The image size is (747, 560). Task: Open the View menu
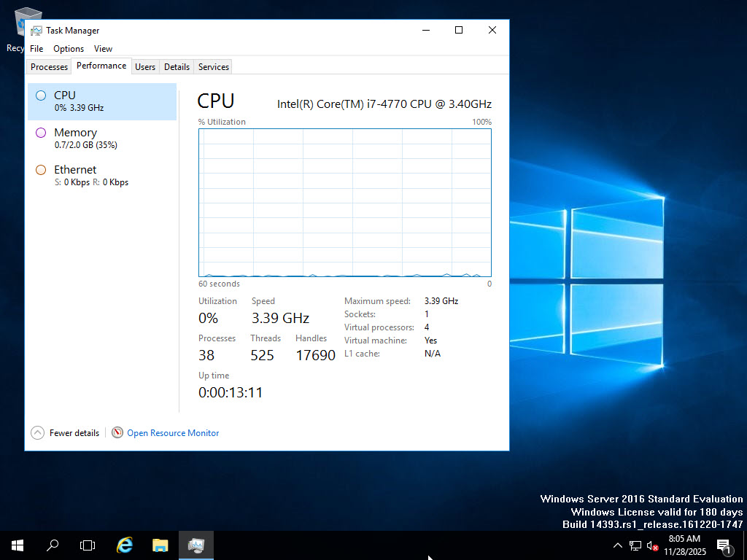103,49
